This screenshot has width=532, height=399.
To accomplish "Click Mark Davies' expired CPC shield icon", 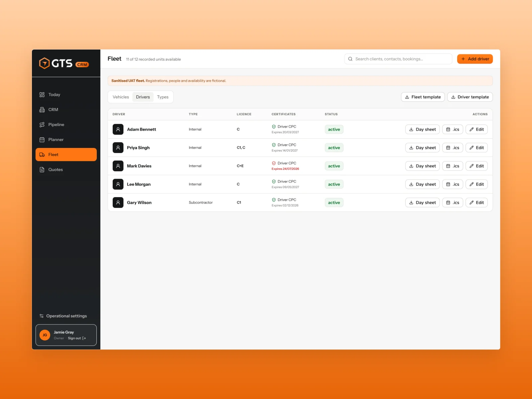I will pyautogui.click(x=274, y=163).
